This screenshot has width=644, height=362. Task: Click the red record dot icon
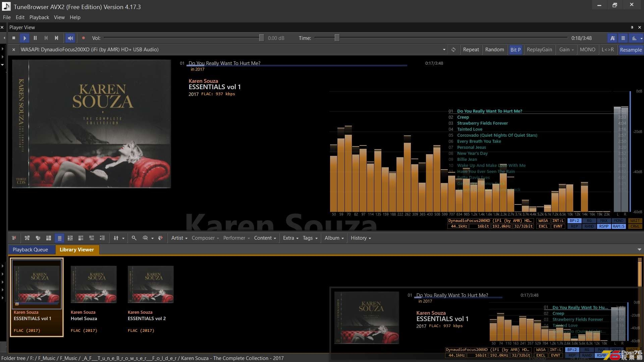[84, 38]
